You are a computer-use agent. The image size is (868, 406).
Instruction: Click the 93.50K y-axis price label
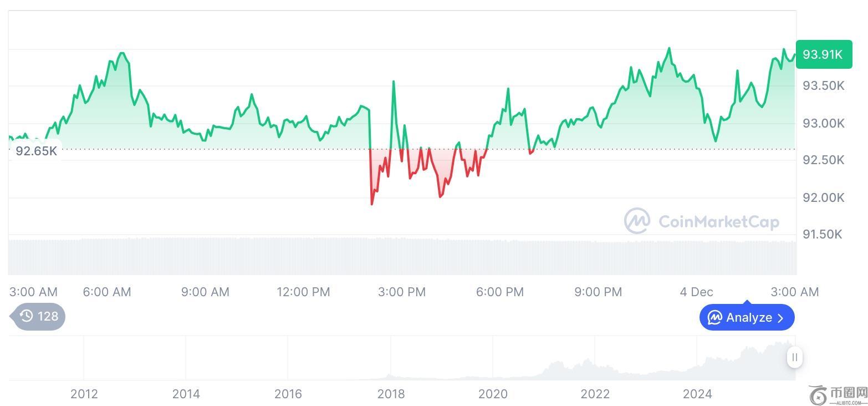point(824,86)
